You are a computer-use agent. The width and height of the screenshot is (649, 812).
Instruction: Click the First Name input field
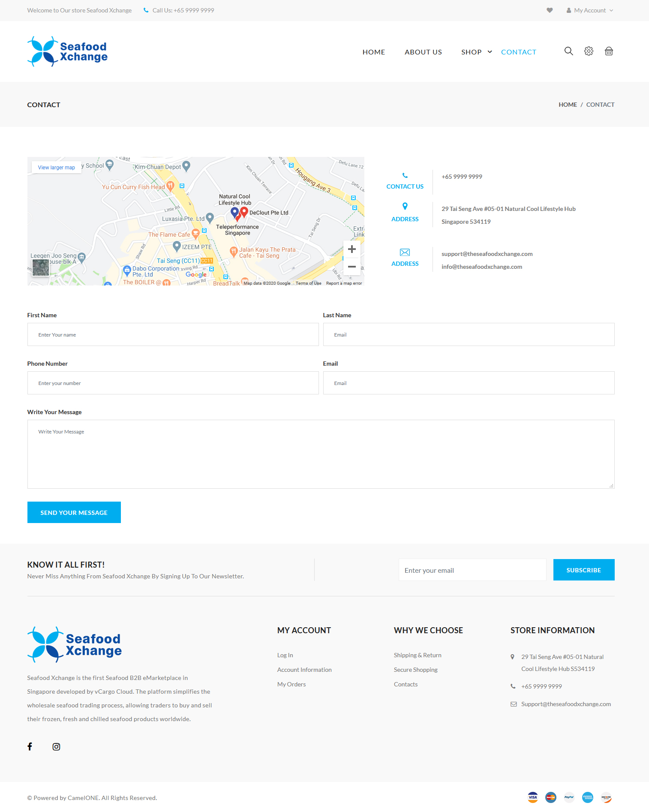coord(173,334)
